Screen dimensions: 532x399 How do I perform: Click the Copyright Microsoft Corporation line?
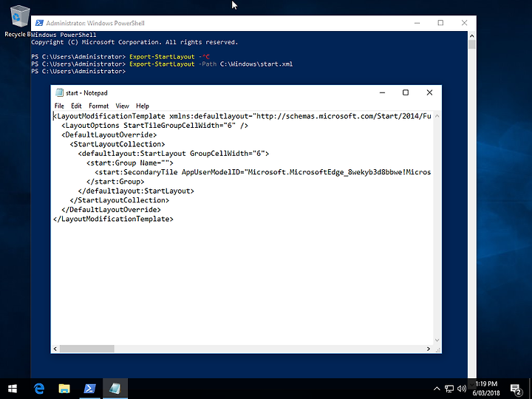[x=134, y=42]
